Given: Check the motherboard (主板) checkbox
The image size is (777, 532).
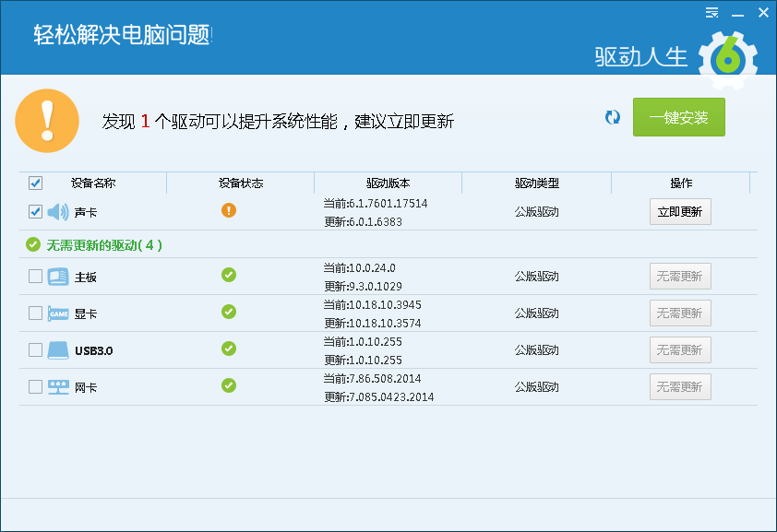Looking at the screenshot, I should tap(35, 277).
